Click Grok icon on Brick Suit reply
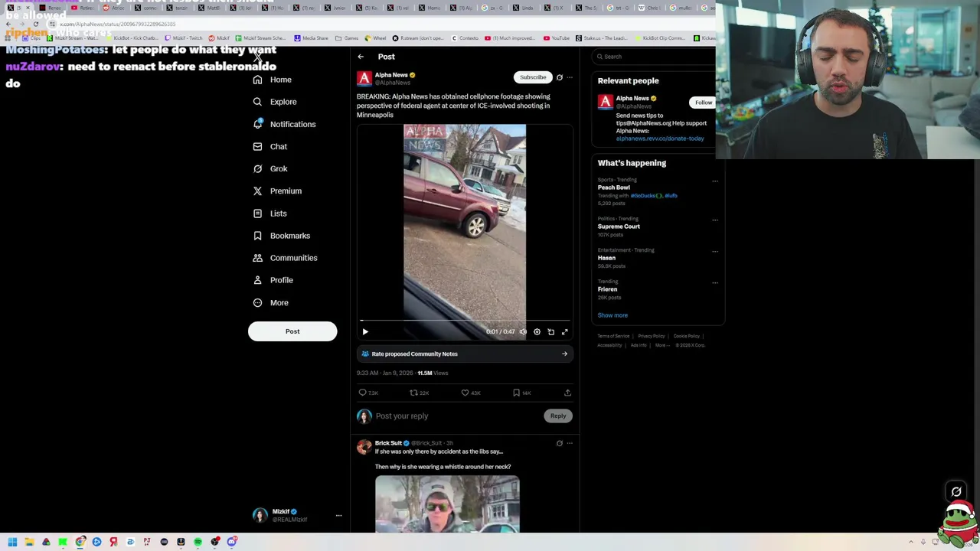980x551 pixels. tap(559, 443)
